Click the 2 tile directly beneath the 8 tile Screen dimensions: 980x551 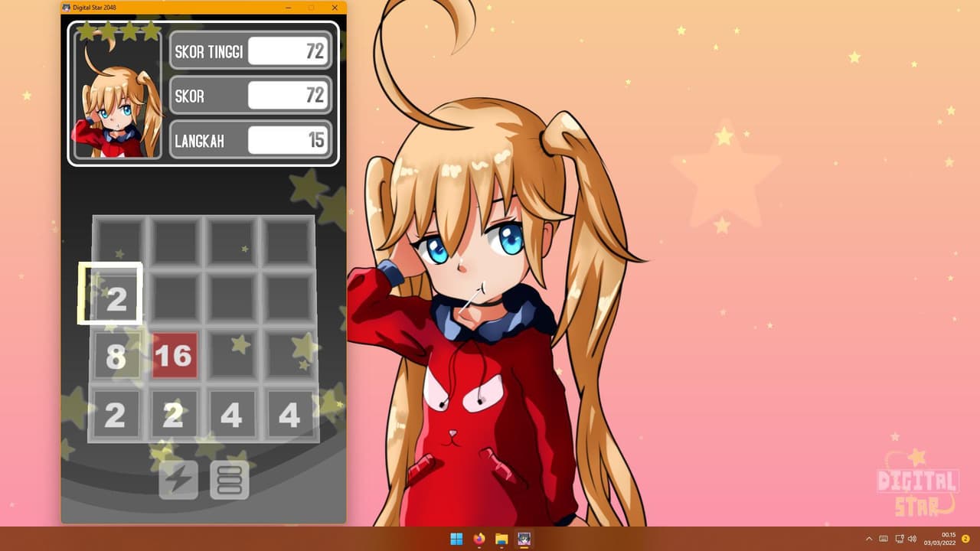coord(116,414)
